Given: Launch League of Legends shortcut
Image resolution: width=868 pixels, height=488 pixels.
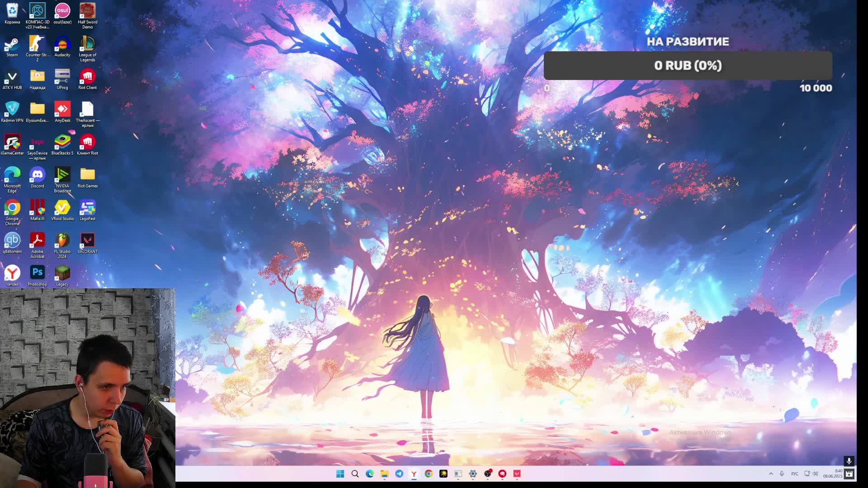Looking at the screenshot, I should coord(87,49).
